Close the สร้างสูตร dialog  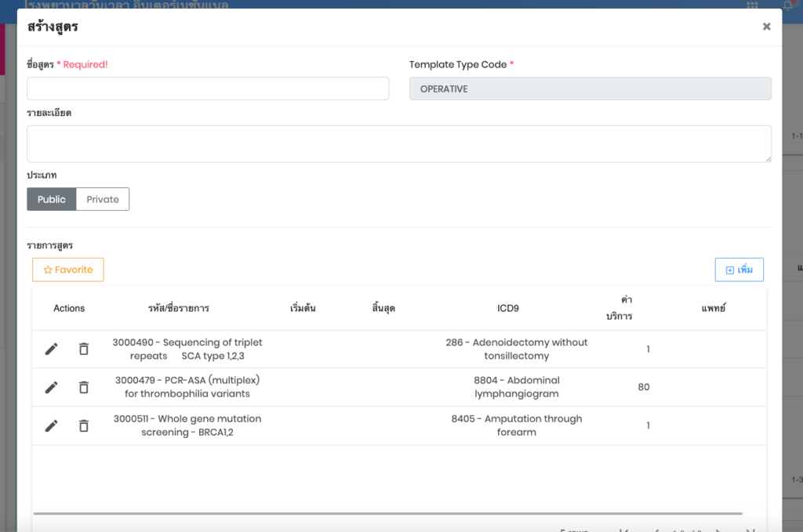(x=766, y=27)
